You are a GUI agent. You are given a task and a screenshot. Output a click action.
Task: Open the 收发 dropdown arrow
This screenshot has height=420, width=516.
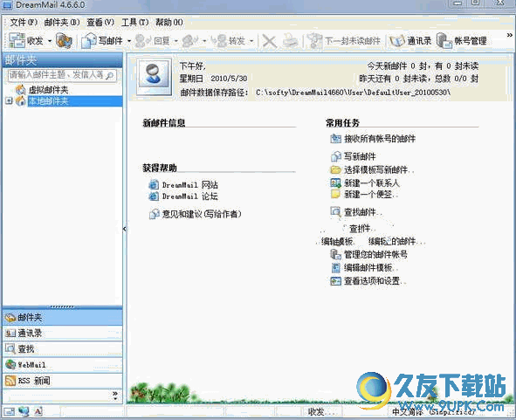pos(50,41)
